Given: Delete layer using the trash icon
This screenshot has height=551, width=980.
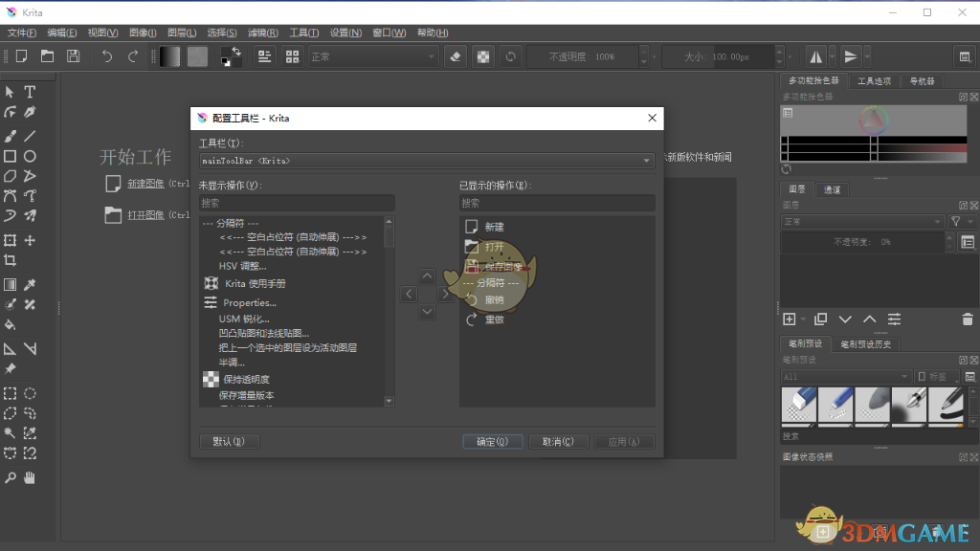Looking at the screenshot, I should pyautogui.click(x=967, y=319).
